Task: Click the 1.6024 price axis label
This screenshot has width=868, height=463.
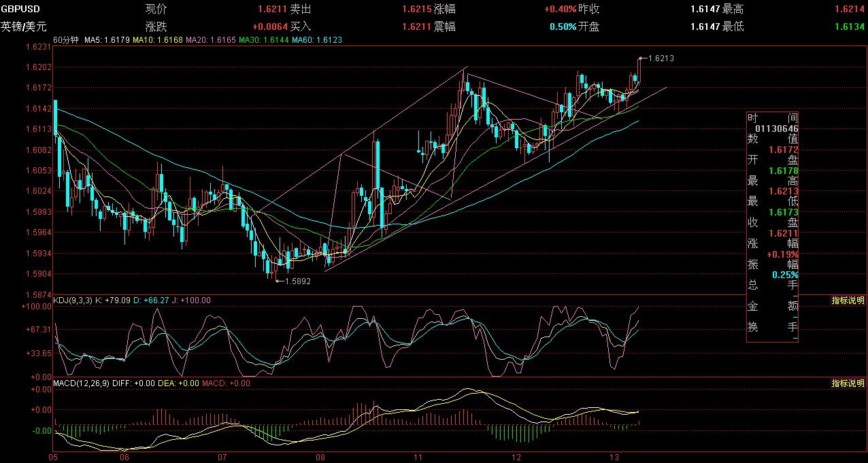Action: click(38, 192)
